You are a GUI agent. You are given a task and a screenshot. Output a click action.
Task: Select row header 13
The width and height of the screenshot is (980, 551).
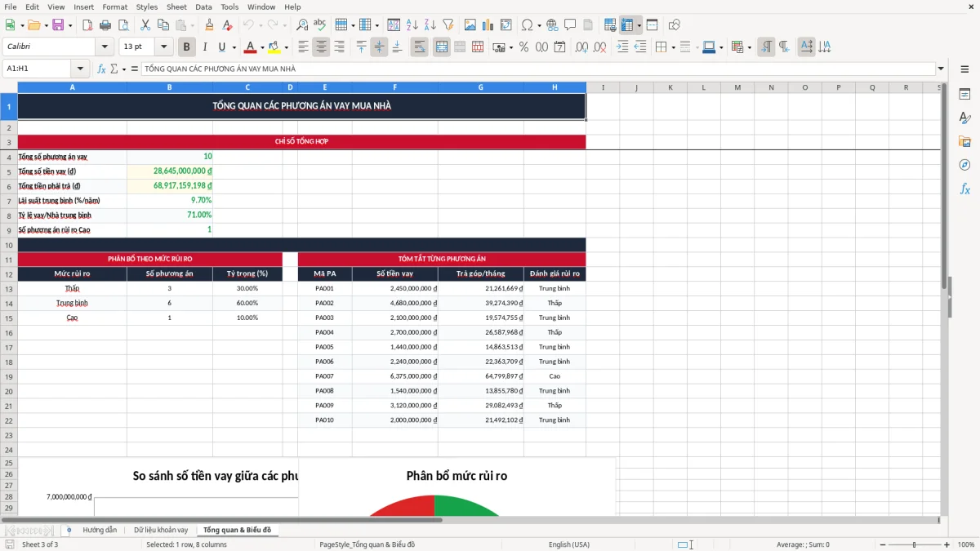tap(9, 288)
